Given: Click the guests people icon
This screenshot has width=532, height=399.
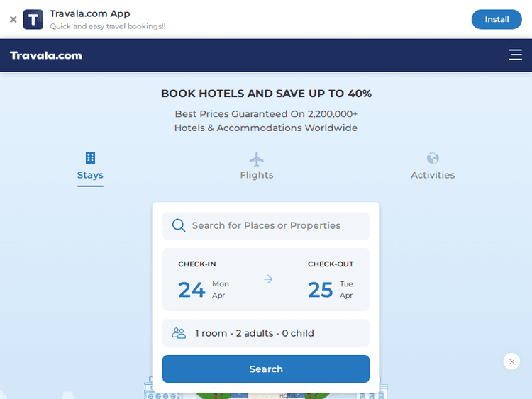Looking at the screenshot, I should (179, 333).
